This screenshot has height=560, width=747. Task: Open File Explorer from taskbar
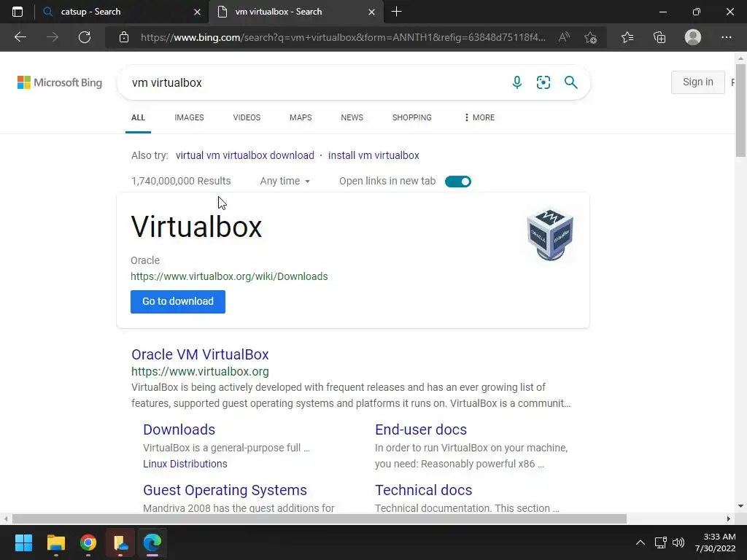(x=55, y=542)
